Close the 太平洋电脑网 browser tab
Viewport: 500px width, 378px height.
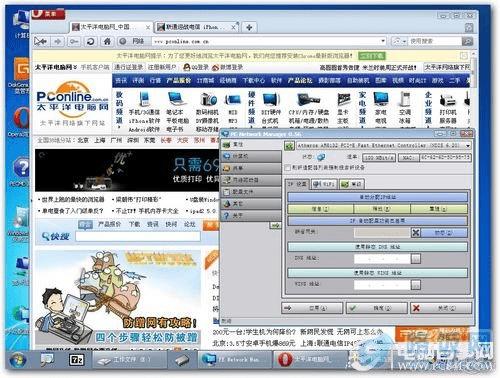tap(148, 27)
